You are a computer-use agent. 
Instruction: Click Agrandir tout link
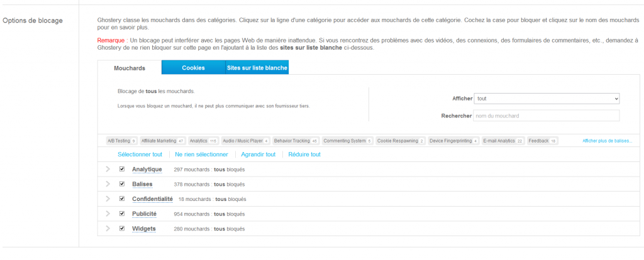[258, 154]
